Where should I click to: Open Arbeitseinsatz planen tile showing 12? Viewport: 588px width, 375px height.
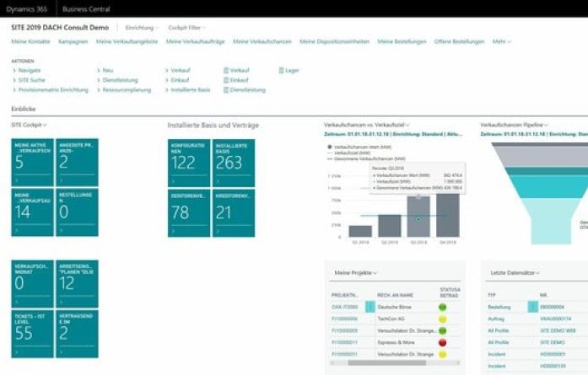(x=77, y=284)
